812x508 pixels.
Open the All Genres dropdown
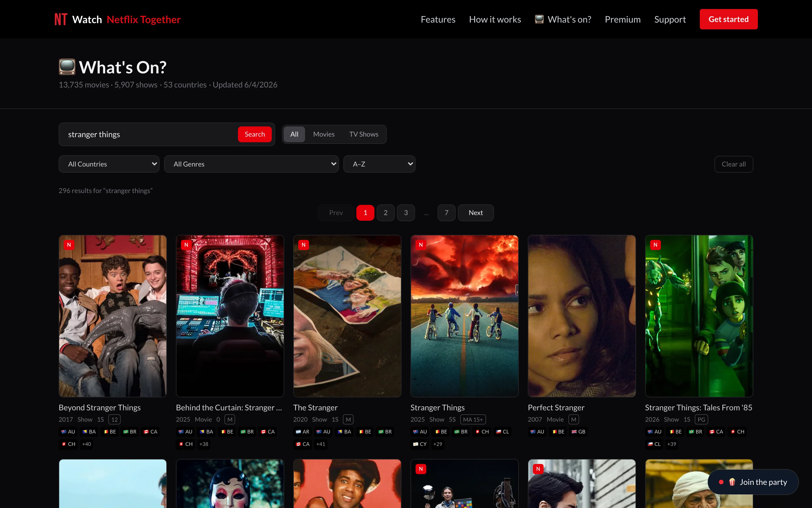(x=251, y=164)
